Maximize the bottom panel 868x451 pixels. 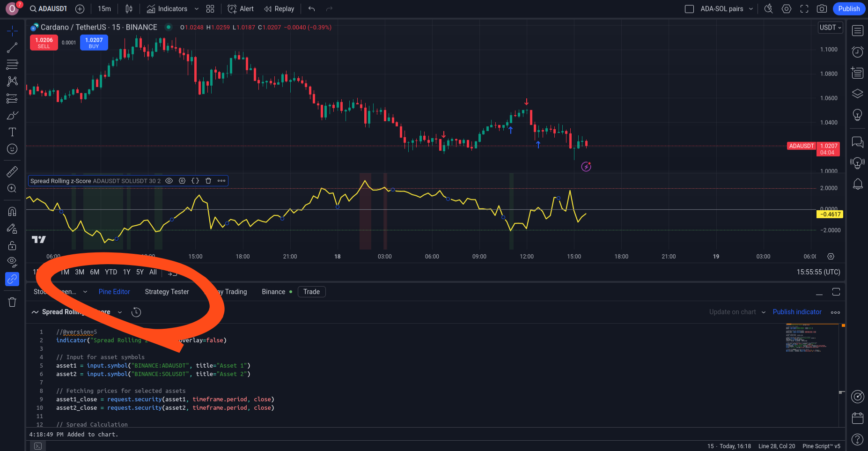click(836, 292)
